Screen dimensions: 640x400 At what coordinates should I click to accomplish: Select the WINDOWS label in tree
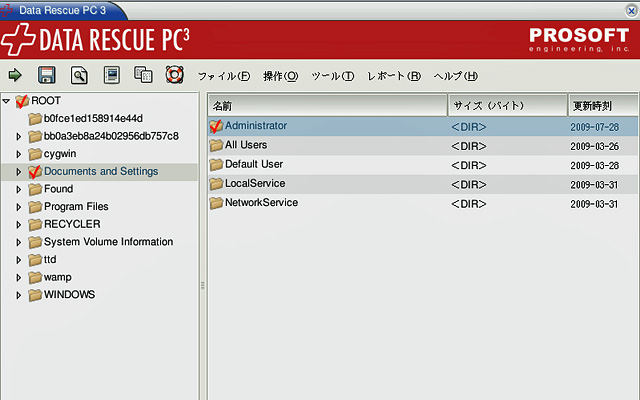tap(69, 295)
